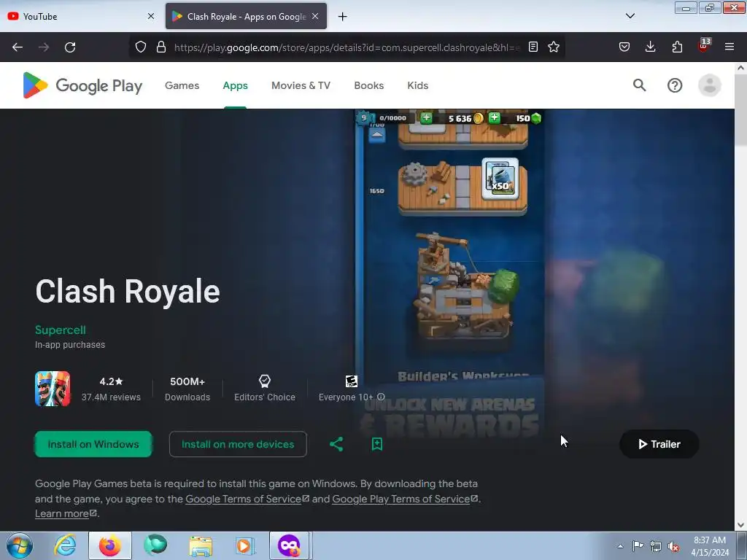
Task: Open Google Play search
Action: click(x=639, y=85)
